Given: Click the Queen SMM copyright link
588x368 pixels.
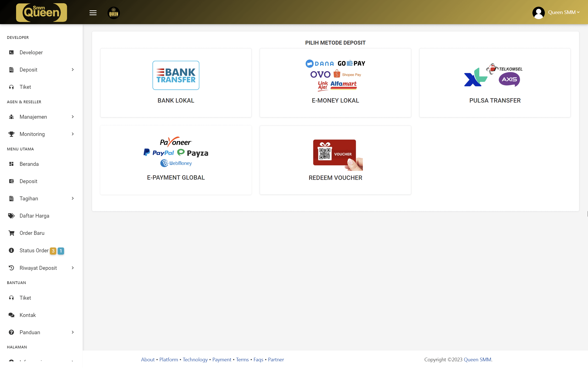Looking at the screenshot, I should (x=478, y=360).
